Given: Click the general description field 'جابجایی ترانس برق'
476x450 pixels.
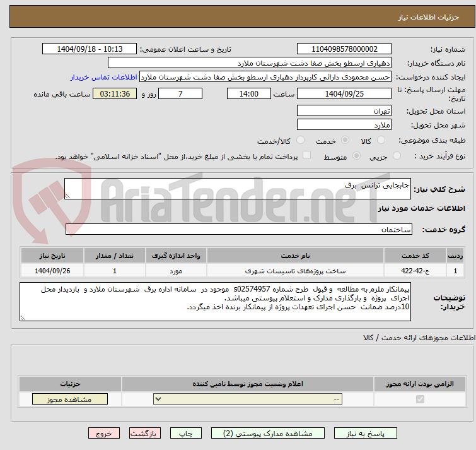Looking at the screenshot, I should pos(238,189).
